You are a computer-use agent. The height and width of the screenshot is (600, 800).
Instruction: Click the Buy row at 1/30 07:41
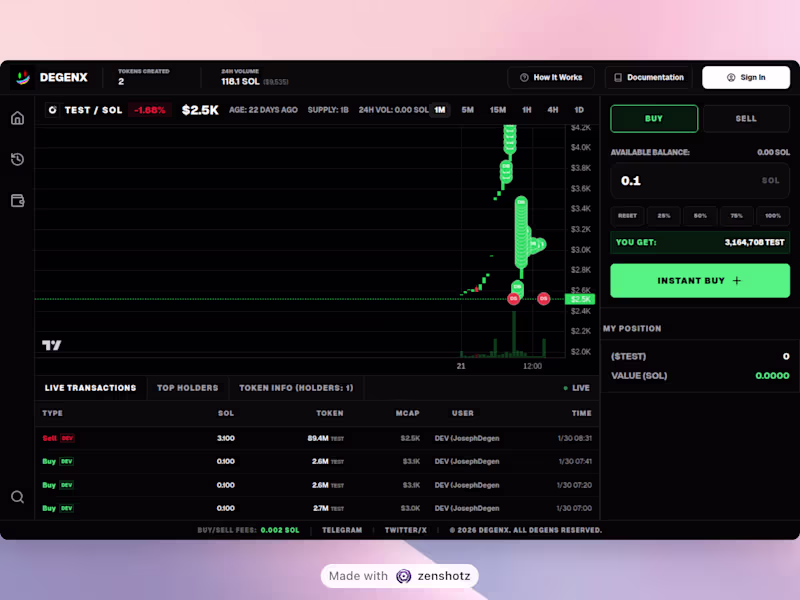pyautogui.click(x=317, y=461)
